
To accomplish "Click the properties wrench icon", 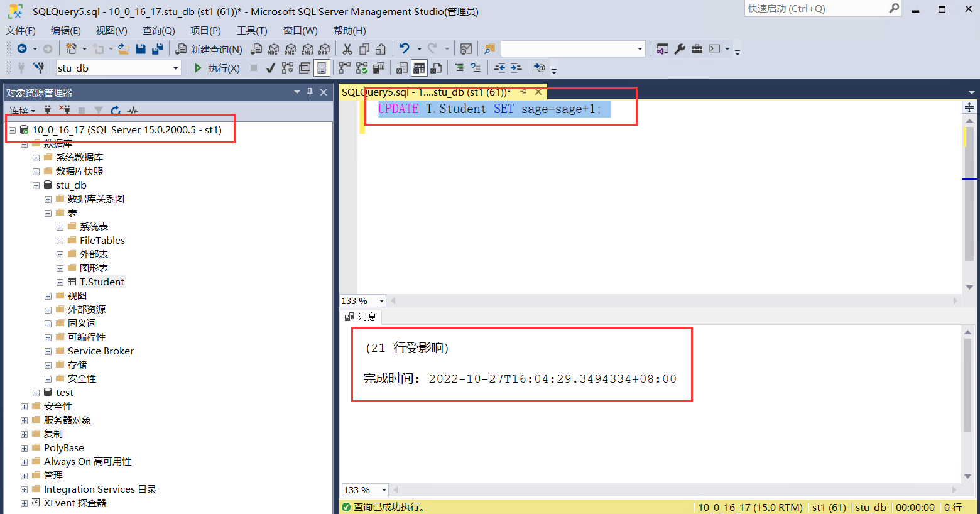I will tap(680, 49).
